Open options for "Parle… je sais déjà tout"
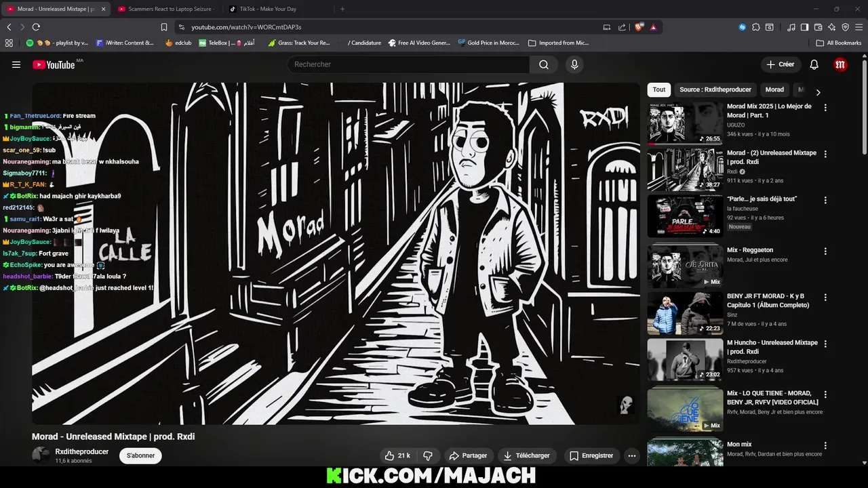 [825, 200]
